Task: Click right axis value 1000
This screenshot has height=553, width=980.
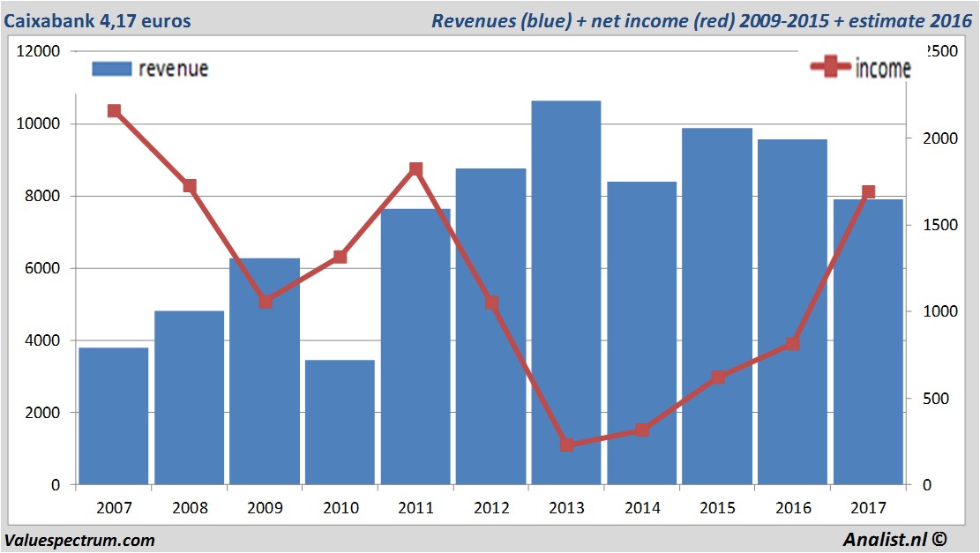Action: point(940,311)
